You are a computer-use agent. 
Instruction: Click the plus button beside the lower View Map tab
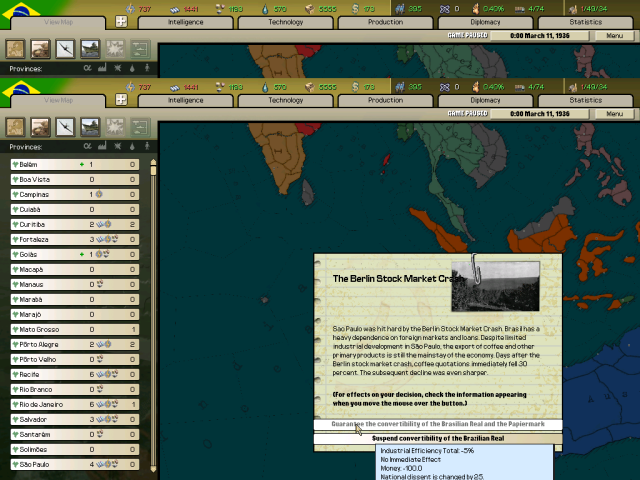[x=121, y=100]
